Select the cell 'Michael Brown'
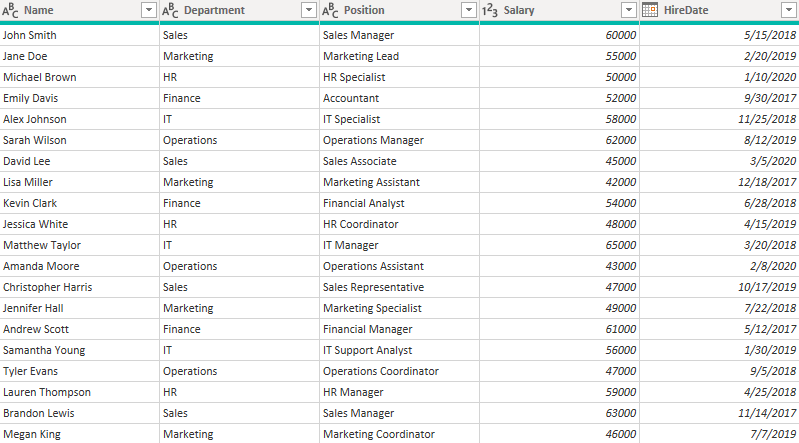This screenshot has height=443, width=799. (x=79, y=77)
